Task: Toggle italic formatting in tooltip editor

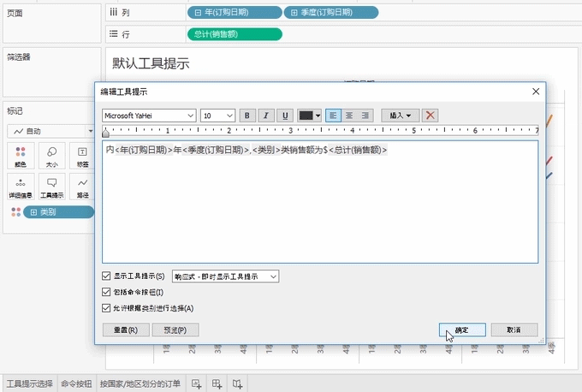Action: pyautogui.click(x=266, y=116)
